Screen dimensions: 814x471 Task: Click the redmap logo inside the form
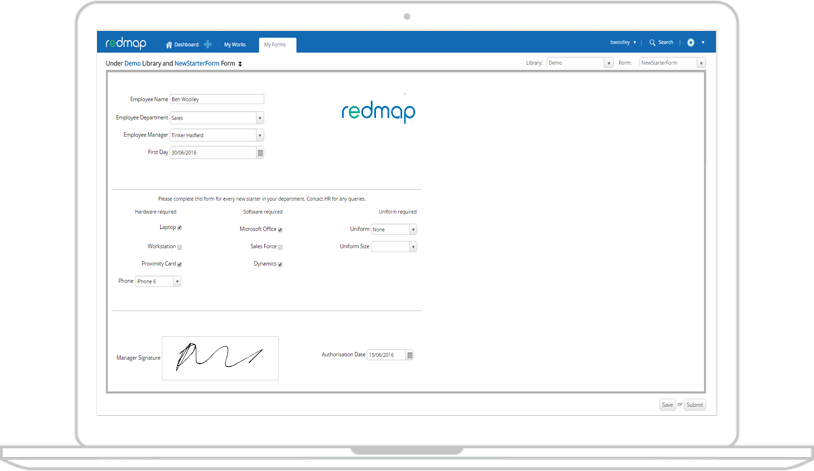[x=378, y=111]
